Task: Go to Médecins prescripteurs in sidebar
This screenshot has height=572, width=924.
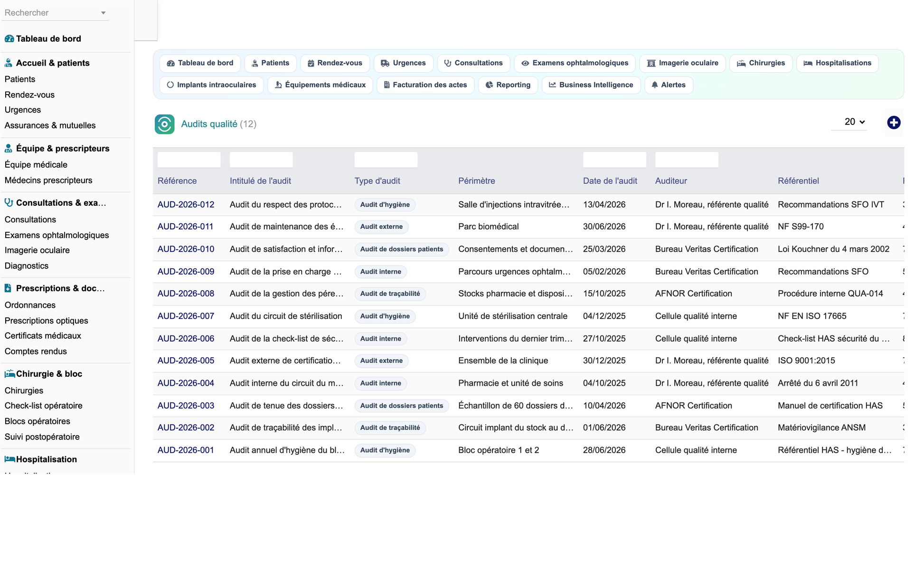Action: [x=48, y=181]
